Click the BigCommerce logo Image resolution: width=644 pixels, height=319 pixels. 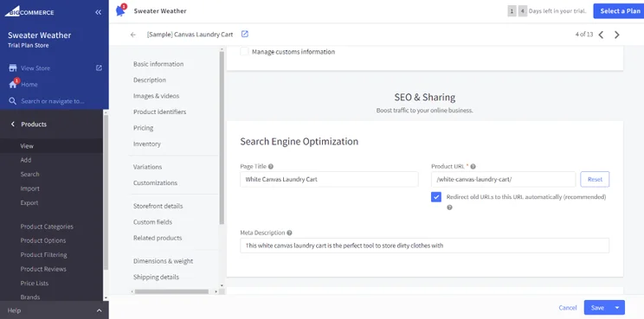click(x=29, y=11)
